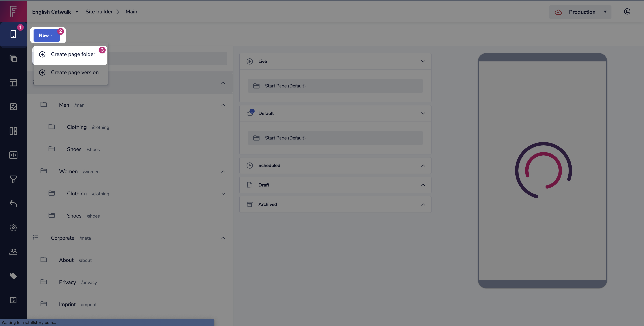Viewport: 644px width, 326px height.
Task: Collapse the Live versions section
Action: 423,61
